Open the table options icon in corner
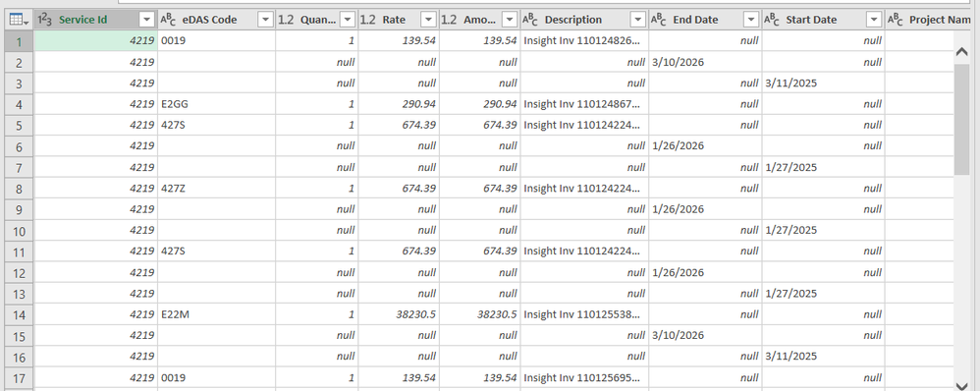Screen dimensions: 980x391 point(19,20)
